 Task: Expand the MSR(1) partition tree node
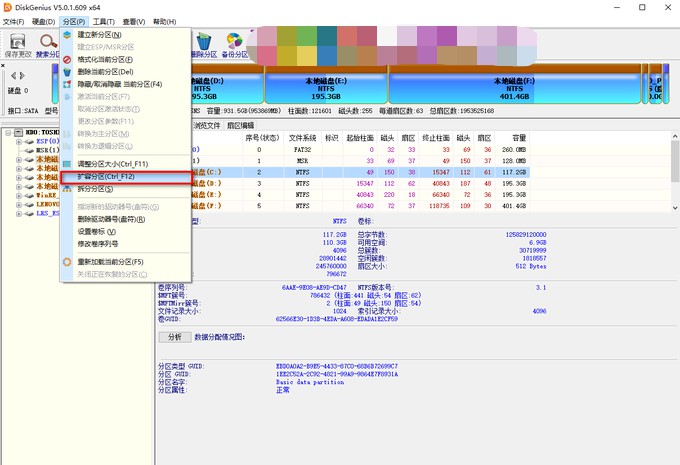click(x=18, y=150)
